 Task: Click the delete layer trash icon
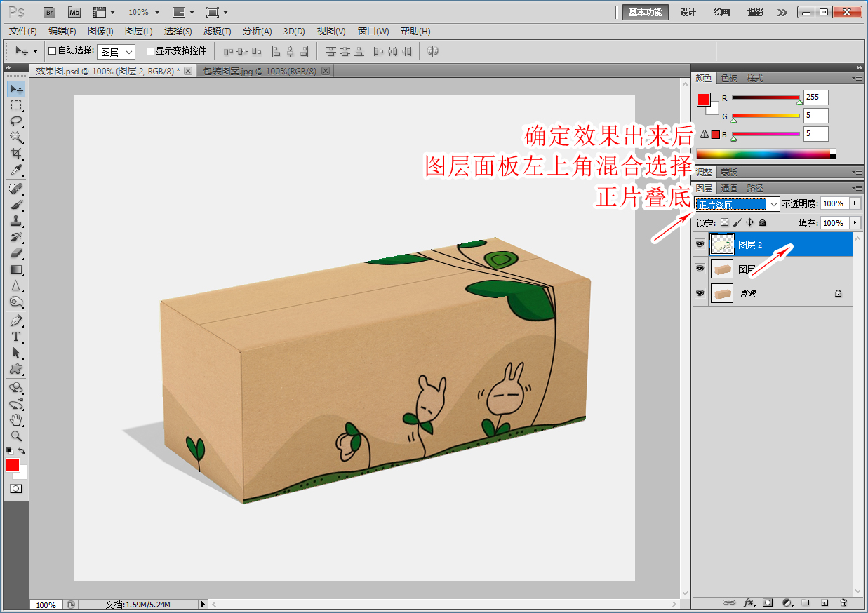pyautogui.click(x=843, y=602)
